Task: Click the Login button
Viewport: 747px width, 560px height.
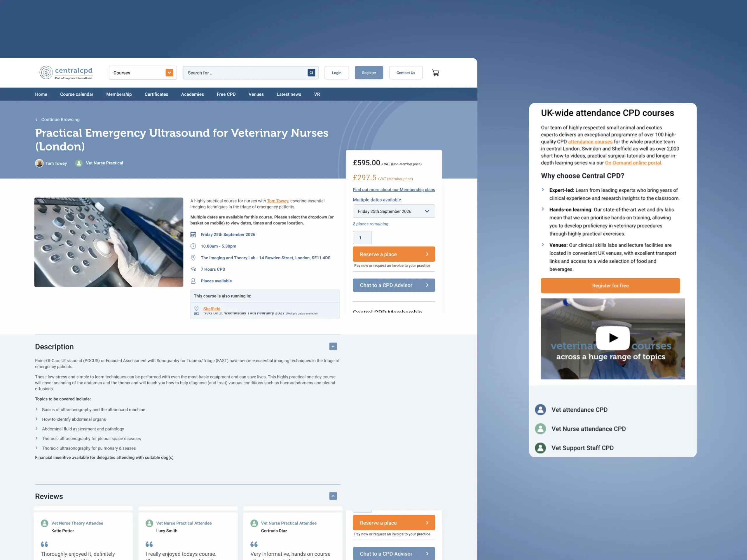Action: [337, 73]
